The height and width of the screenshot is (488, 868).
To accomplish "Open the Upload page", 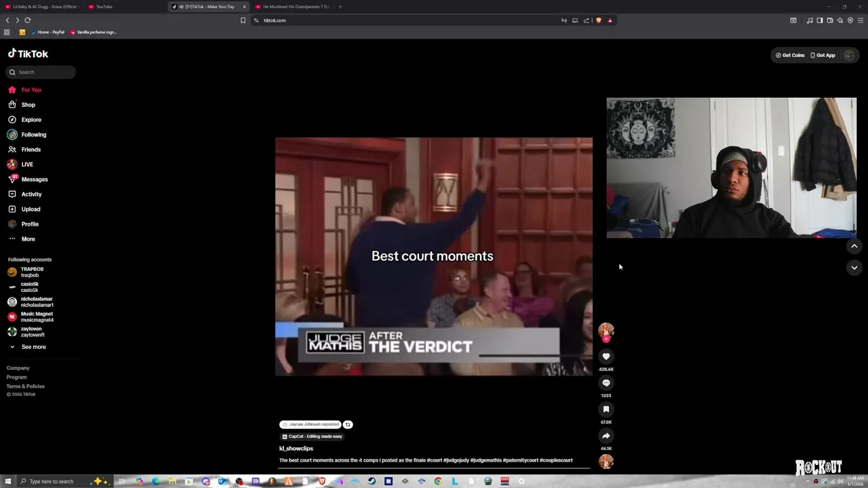I will [24, 209].
